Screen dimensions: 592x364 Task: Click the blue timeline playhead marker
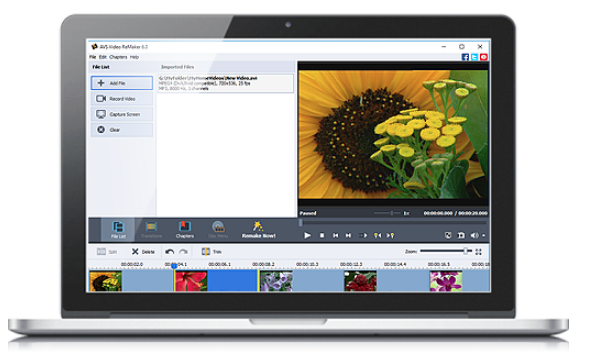pos(174,266)
